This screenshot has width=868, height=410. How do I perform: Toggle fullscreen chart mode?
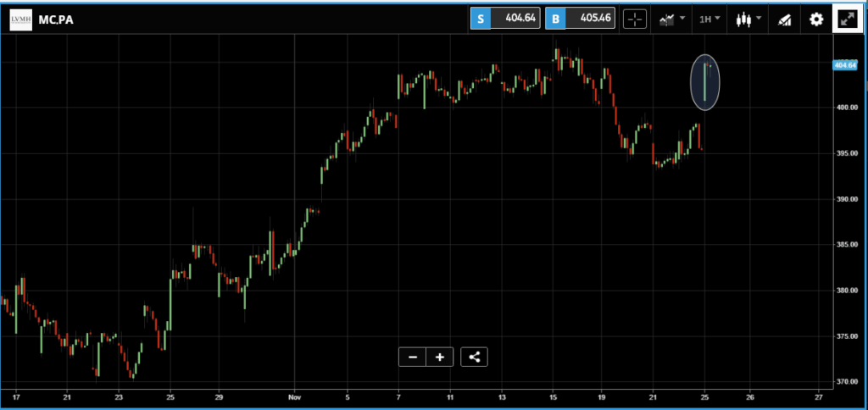[x=847, y=19]
